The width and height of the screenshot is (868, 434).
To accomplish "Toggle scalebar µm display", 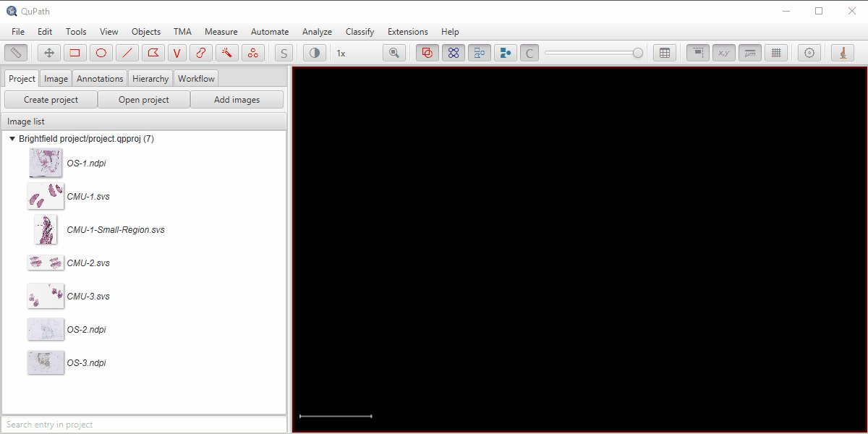I will [750, 53].
